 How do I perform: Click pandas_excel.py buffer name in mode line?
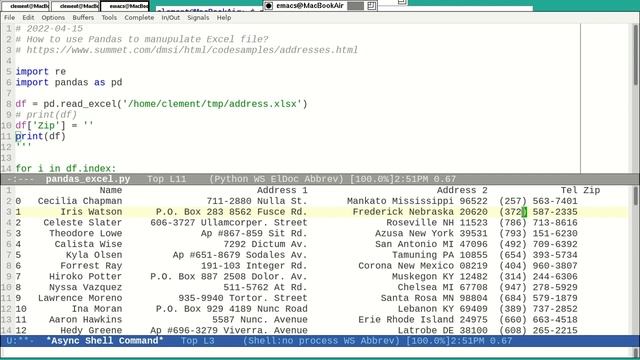(x=88, y=179)
